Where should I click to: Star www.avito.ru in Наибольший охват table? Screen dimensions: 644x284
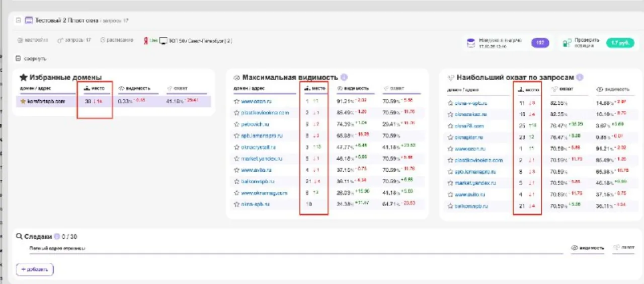(451, 194)
